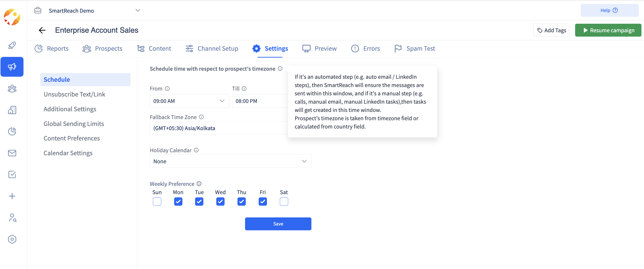The width and height of the screenshot is (644, 269).
Task: Select Global Sending Limits in settings list
Action: pyautogui.click(x=74, y=124)
